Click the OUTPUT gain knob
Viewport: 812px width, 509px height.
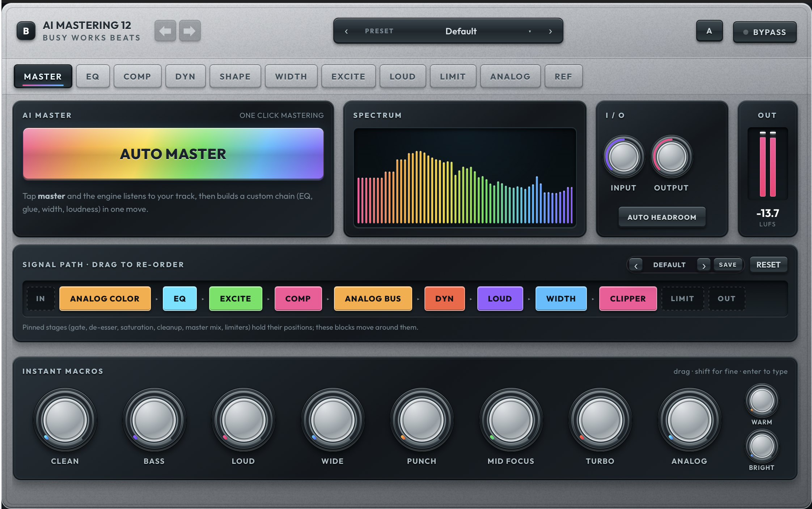(x=671, y=157)
